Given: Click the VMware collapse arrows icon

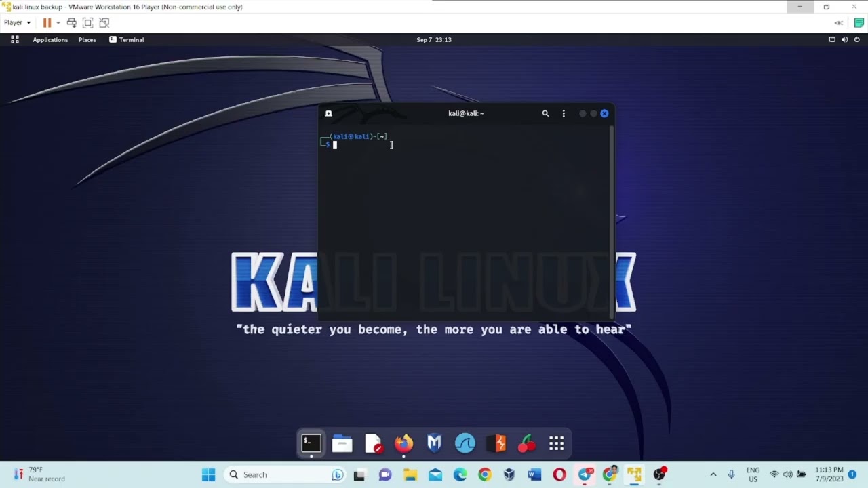Looking at the screenshot, I should click(839, 22).
